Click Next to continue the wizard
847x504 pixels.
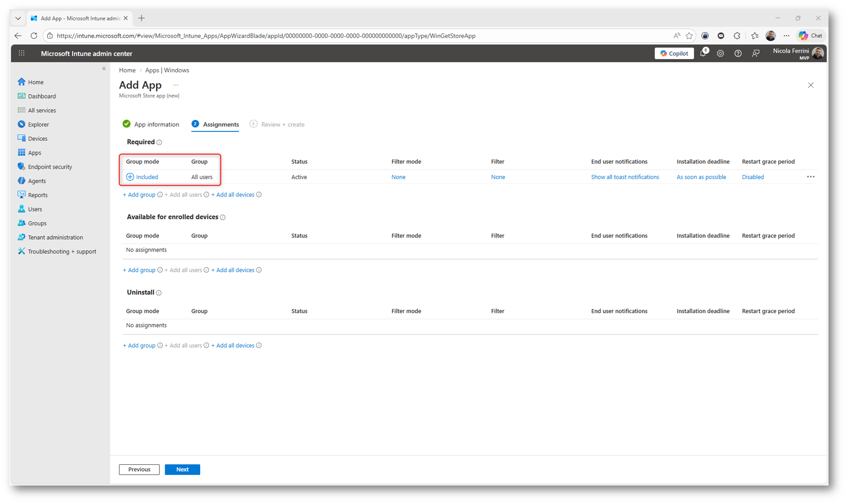point(182,470)
